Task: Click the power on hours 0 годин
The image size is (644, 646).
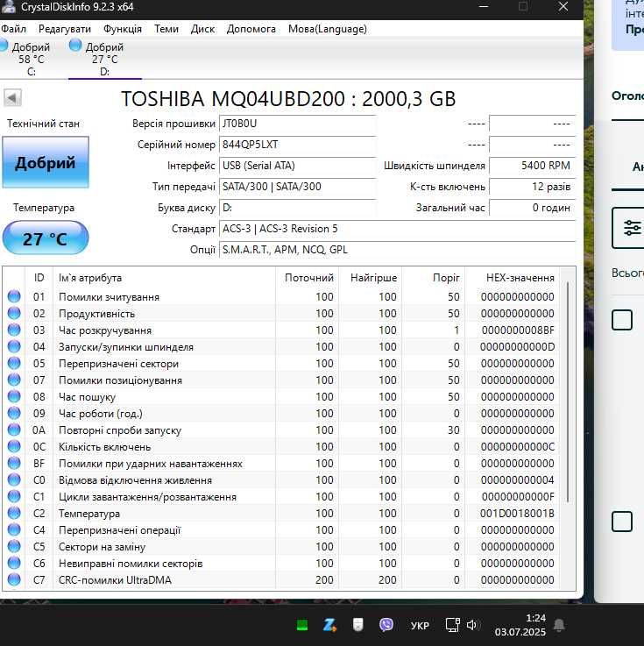Action: pos(532,208)
